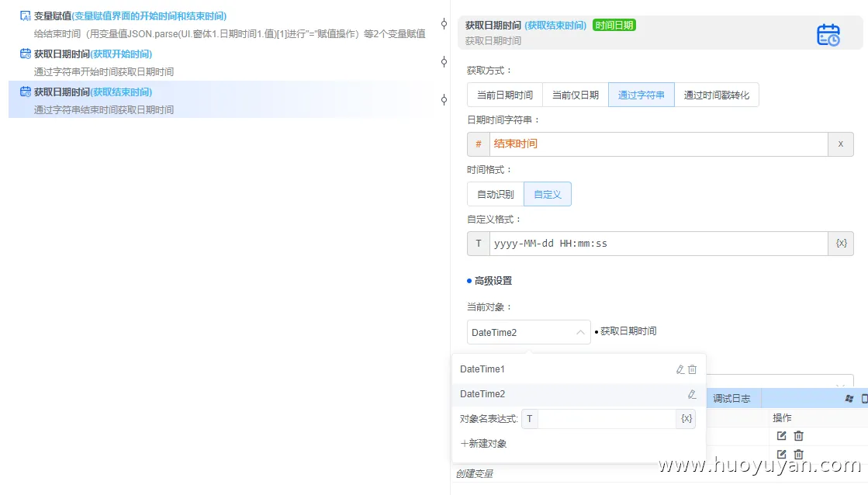The image size is (868, 495).
Task: Click the yyyy-MM-dd HH:mm:ss format field
Action: coord(659,244)
